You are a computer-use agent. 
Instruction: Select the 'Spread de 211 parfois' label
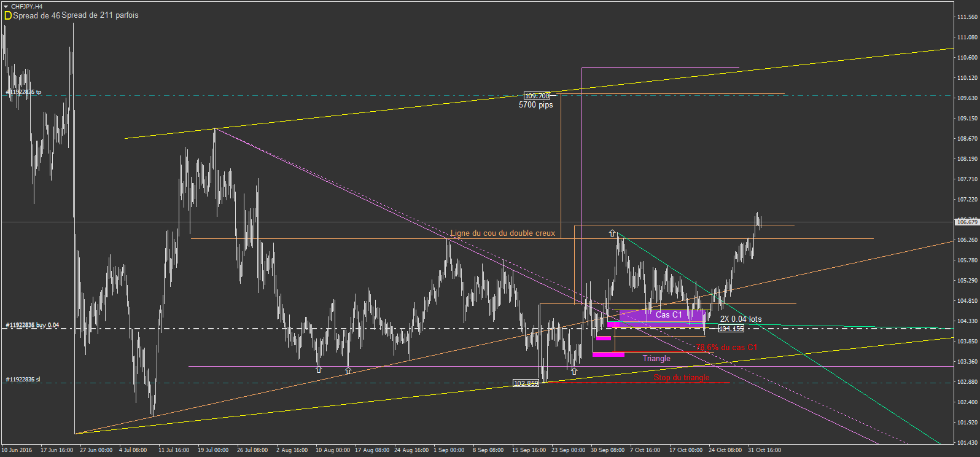tap(100, 15)
